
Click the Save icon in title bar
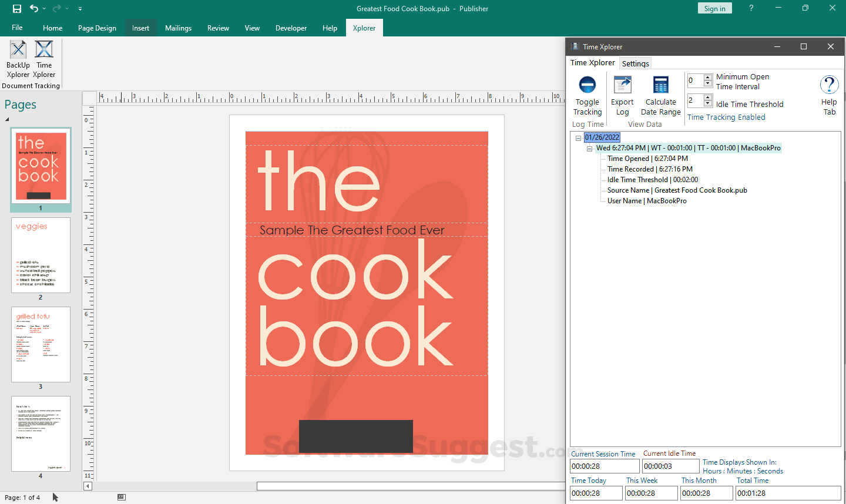tap(17, 9)
